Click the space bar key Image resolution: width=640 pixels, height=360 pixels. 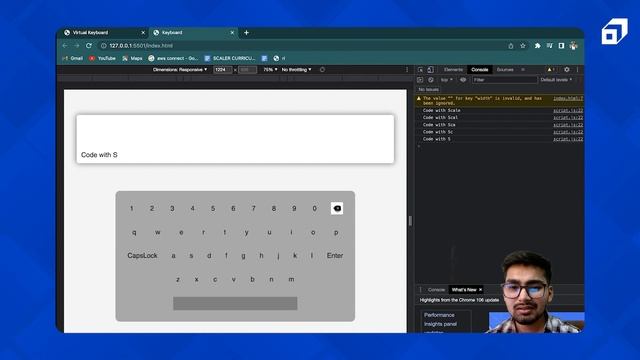coord(235,303)
